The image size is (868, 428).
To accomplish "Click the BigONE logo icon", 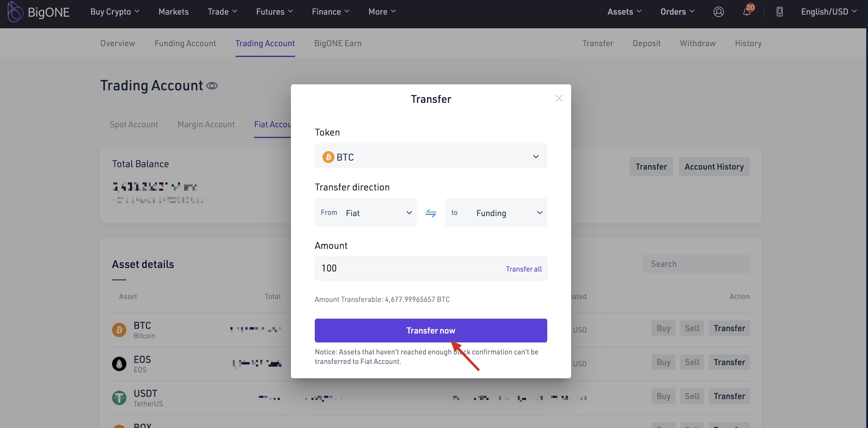I will point(15,12).
